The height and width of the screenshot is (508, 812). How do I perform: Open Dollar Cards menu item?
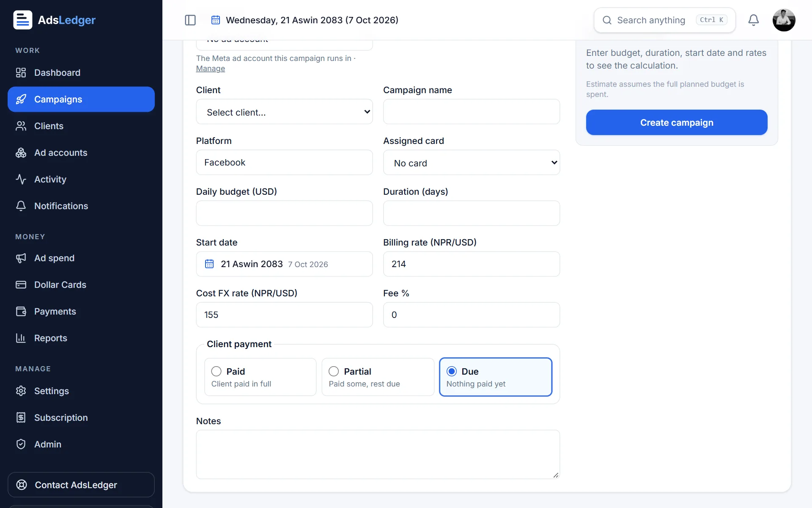click(81, 284)
